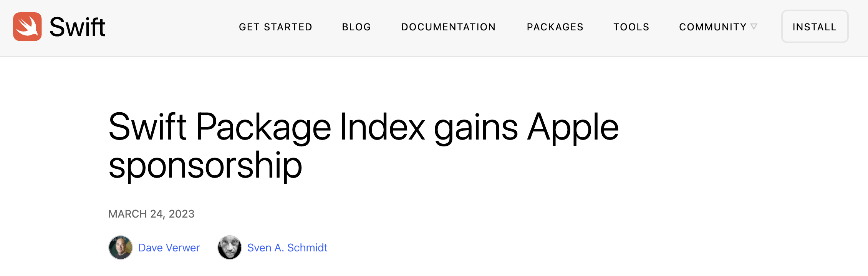Click the word "Package" in the headline
868x276 pixels.
(263, 127)
